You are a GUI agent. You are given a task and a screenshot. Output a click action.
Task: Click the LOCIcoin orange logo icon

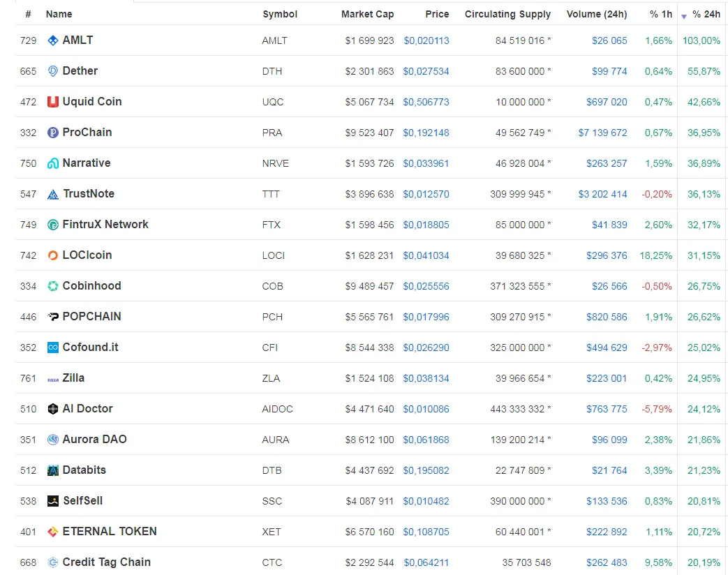[x=53, y=255]
